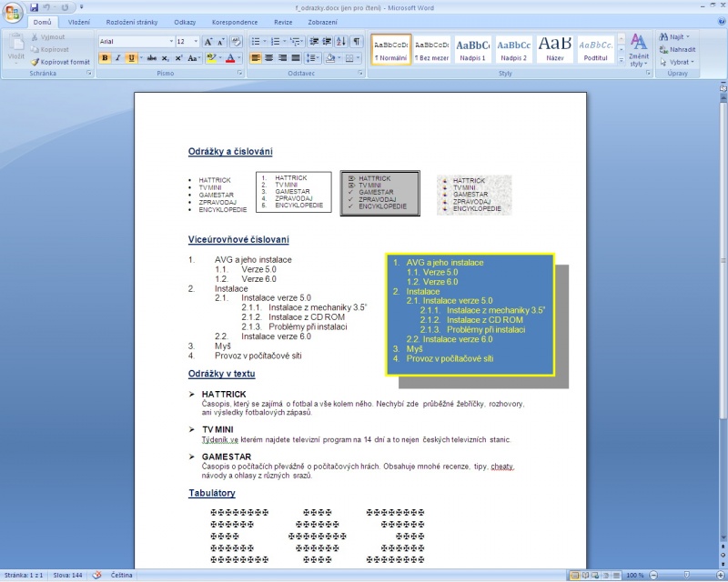This screenshot has height=582, width=728.
Task: Toggle subscript x₂ formatting
Action: (x=166, y=58)
